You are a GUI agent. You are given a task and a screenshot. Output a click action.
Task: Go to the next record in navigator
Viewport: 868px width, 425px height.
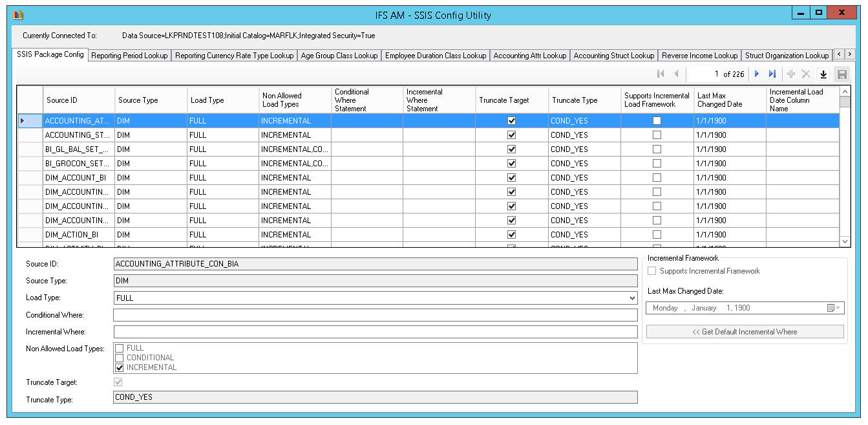(757, 74)
